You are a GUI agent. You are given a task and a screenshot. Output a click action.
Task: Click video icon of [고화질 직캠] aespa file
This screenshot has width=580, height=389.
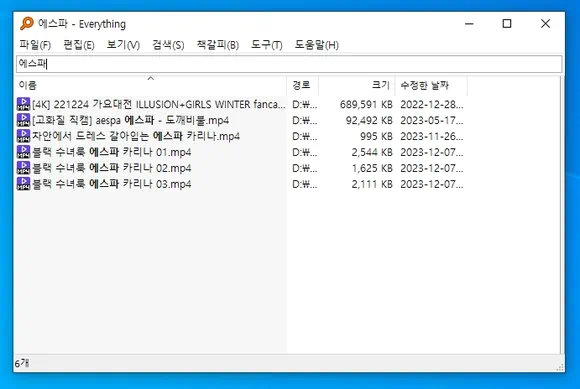pos(23,120)
